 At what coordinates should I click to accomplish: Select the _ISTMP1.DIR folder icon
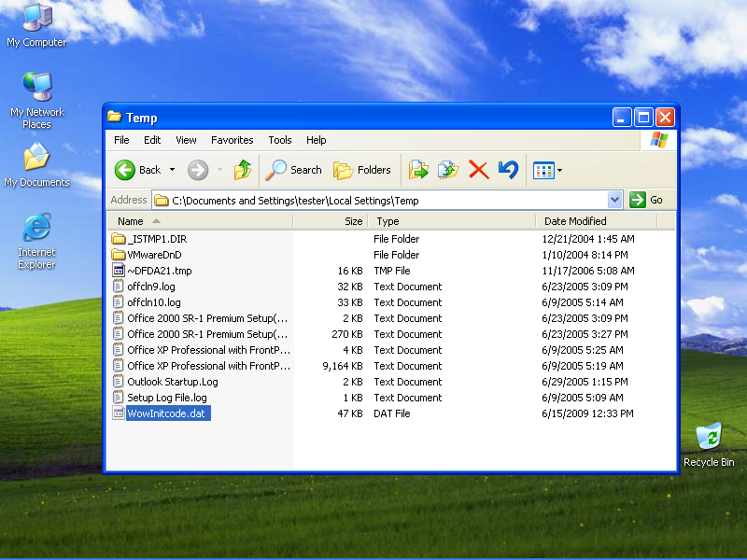(119, 239)
